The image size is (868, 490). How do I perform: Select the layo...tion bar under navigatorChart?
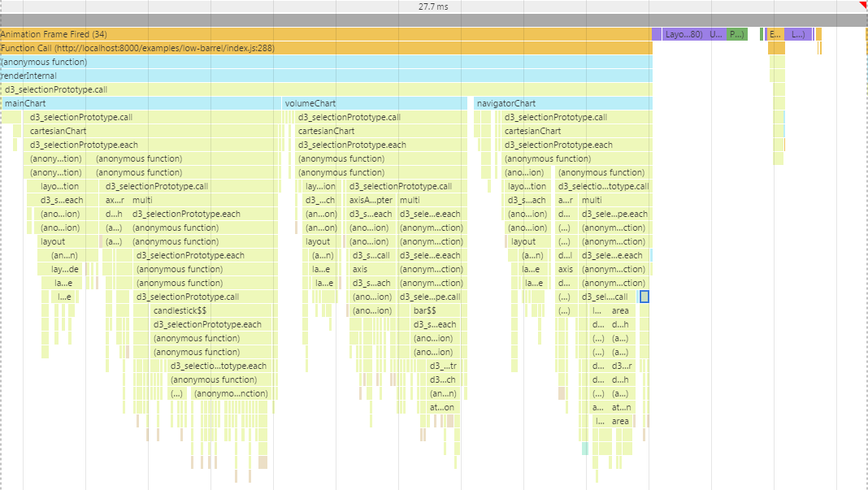point(527,187)
